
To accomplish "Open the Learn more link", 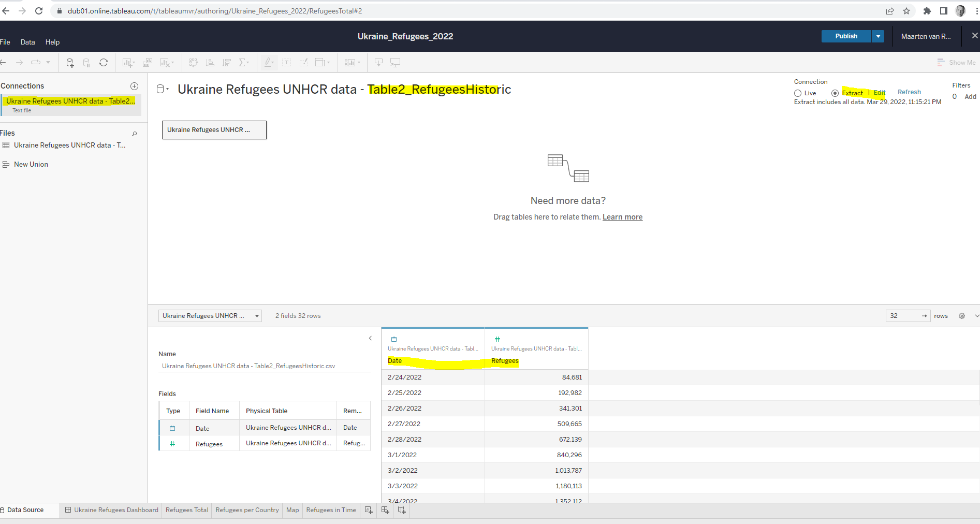I will click(x=622, y=217).
